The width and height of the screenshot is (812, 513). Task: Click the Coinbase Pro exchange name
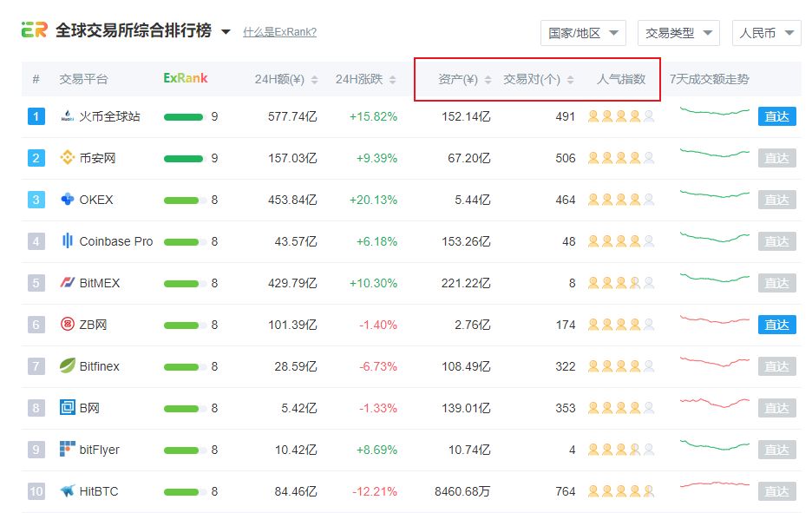[x=116, y=241]
